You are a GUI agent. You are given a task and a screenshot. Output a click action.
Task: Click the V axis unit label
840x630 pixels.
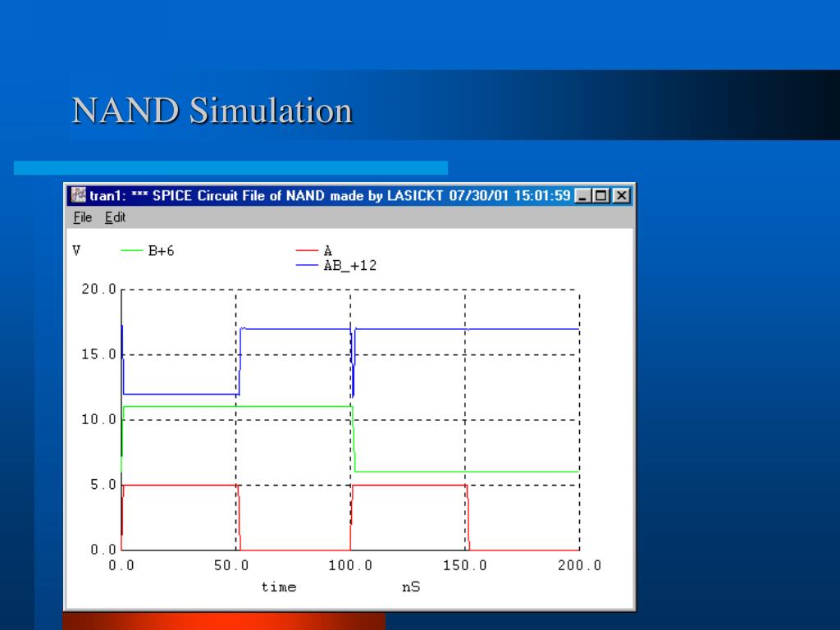pyautogui.click(x=76, y=251)
